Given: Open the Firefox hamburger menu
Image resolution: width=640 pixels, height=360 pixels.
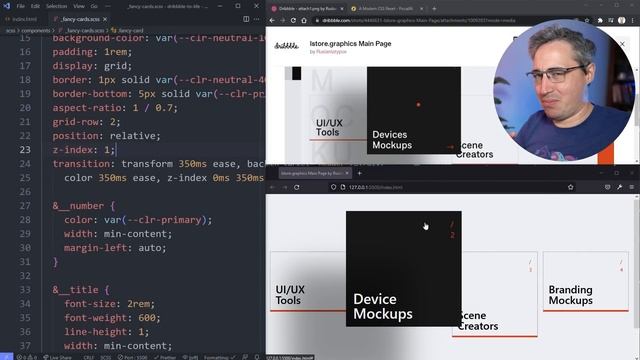Looking at the screenshot, I should [x=632, y=187].
